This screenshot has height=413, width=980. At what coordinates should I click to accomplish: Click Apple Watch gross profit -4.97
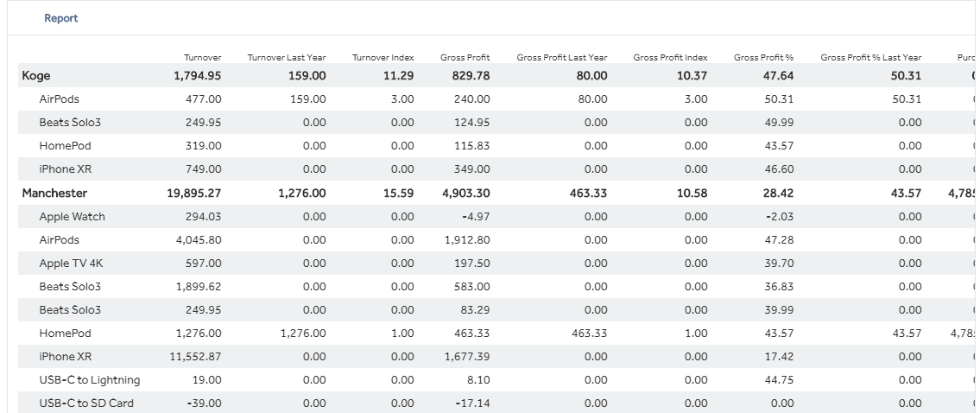477,217
